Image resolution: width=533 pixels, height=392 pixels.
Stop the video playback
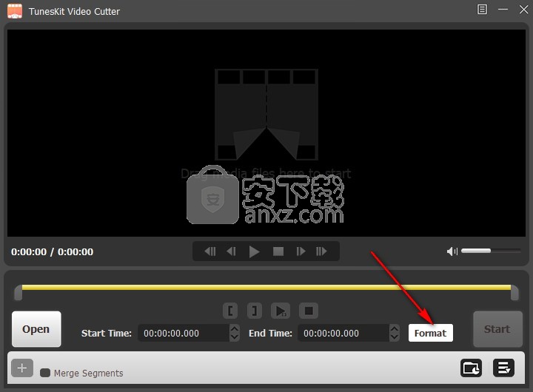[x=278, y=251]
